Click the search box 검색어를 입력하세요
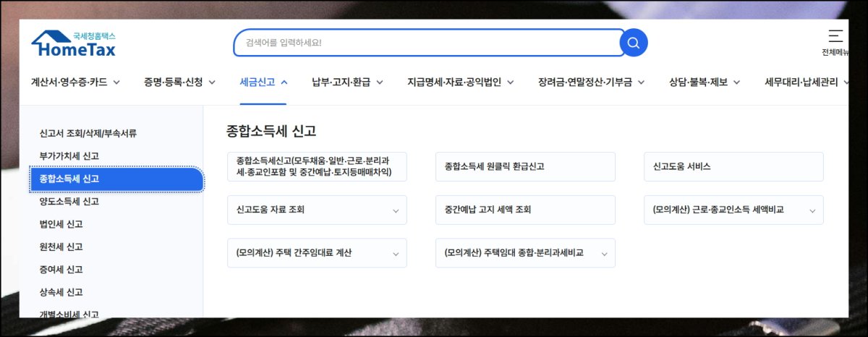Viewport: 868px width, 337px height. 429,43
